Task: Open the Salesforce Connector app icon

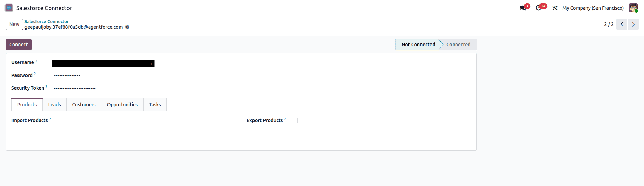Action: coord(9,8)
